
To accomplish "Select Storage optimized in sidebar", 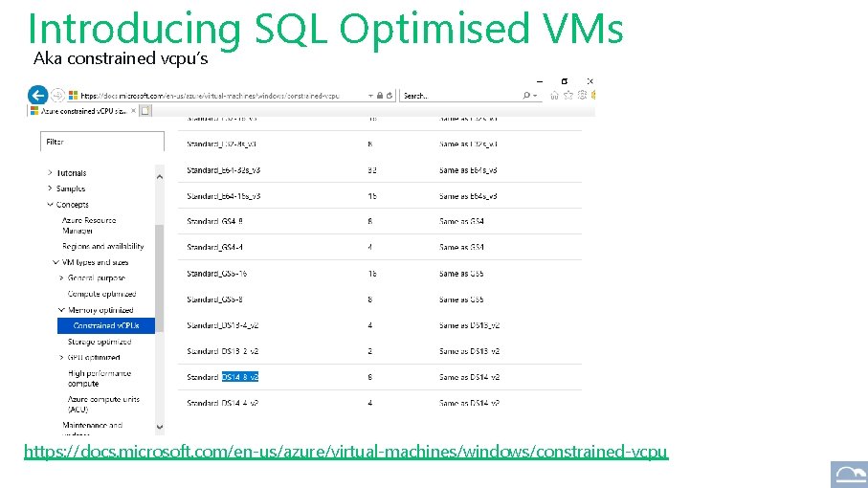I will pos(100,342).
